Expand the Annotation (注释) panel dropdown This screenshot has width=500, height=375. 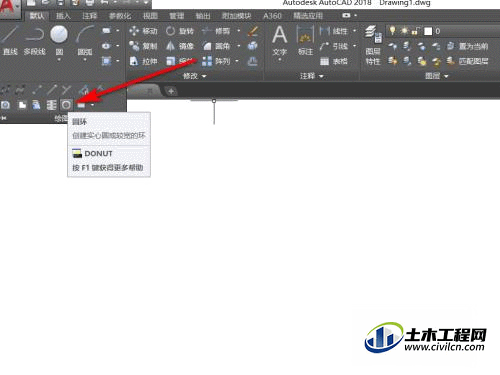tap(312, 76)
